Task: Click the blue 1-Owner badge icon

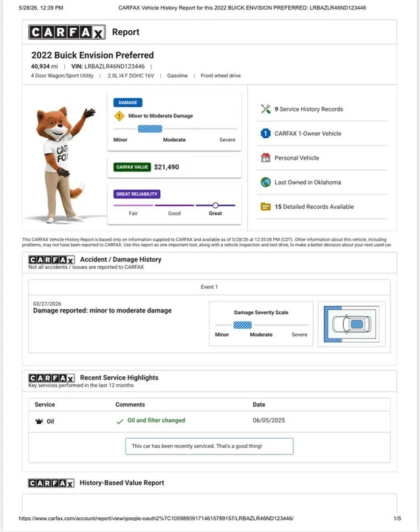Action: (x=266, y=133)
